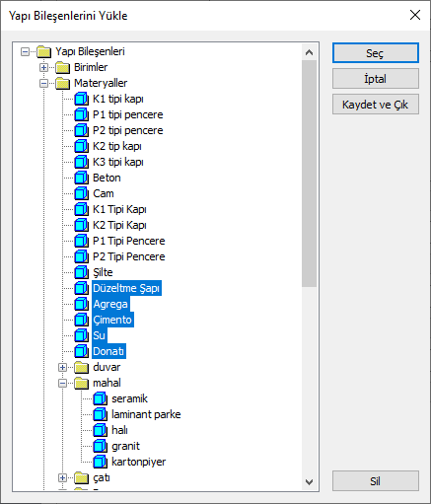Screen dimensions: 431x504
Task: Confirm with the Seç button
Action: pos(376,53)
